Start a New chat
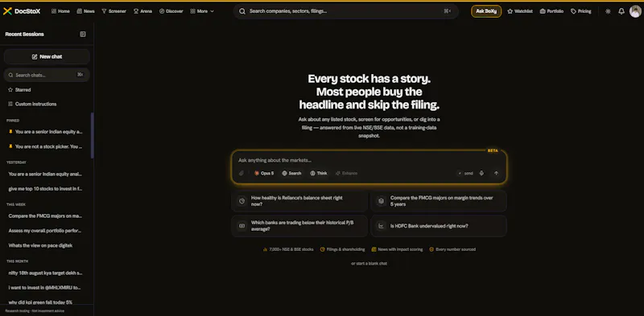Screen dimensions: 644x316 (x=47, y=56)
